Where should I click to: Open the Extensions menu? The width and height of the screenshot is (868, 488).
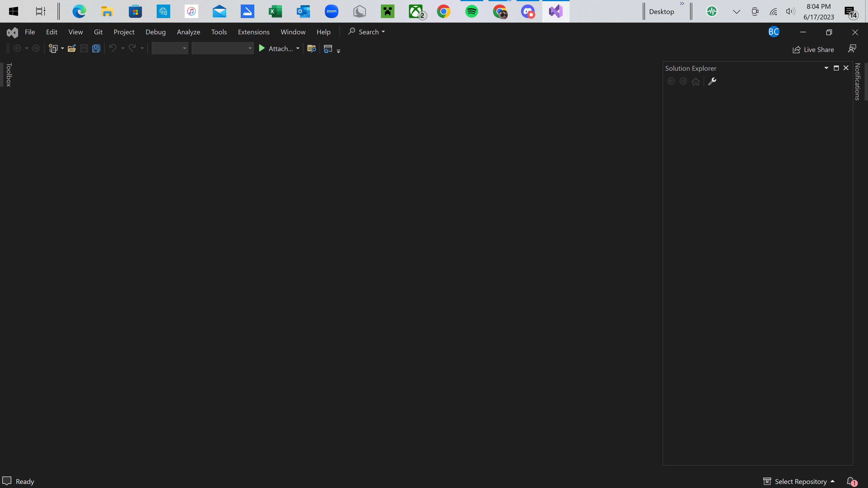pyautogui.click(x=253, y=32)
